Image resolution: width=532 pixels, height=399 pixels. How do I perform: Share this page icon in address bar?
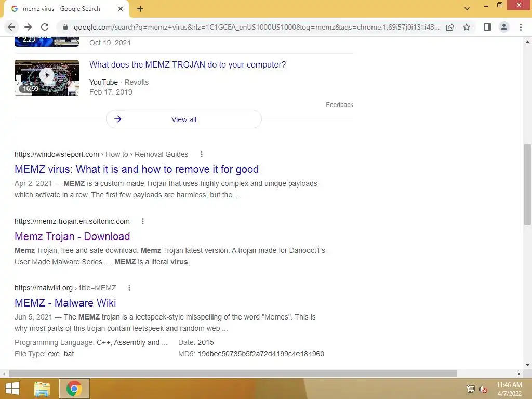tap(450, 27)
